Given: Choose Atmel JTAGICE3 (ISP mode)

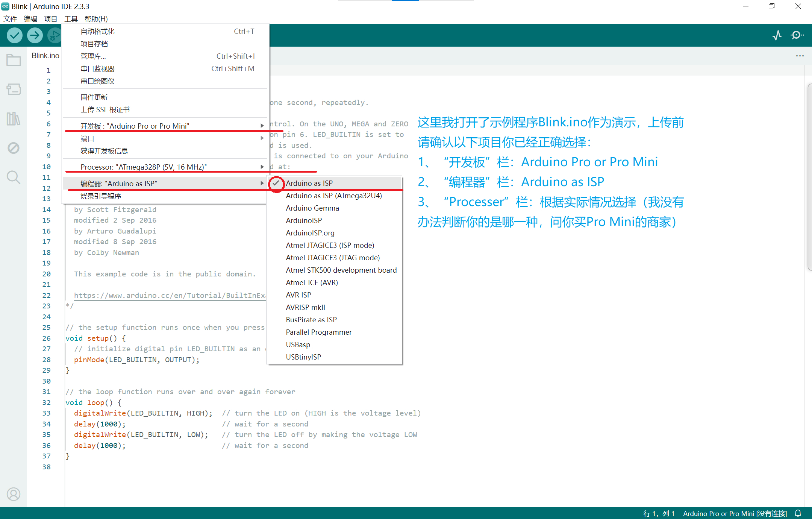Looking at the screenshot, I should (335, 245).
